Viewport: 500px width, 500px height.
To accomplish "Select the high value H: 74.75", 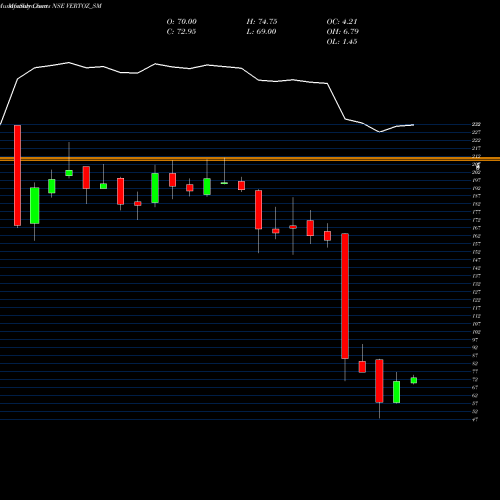I will tap(262, 22).
